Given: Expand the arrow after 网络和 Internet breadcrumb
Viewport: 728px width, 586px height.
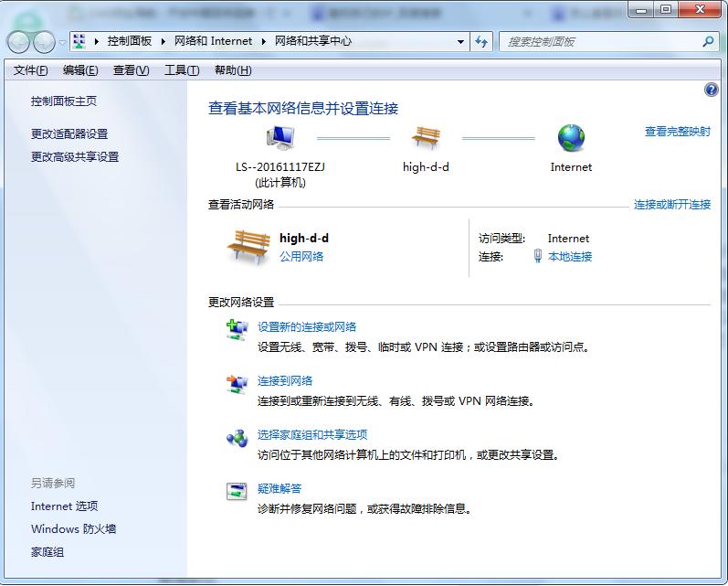Looking at the screenshot, I should click(264, 41).
